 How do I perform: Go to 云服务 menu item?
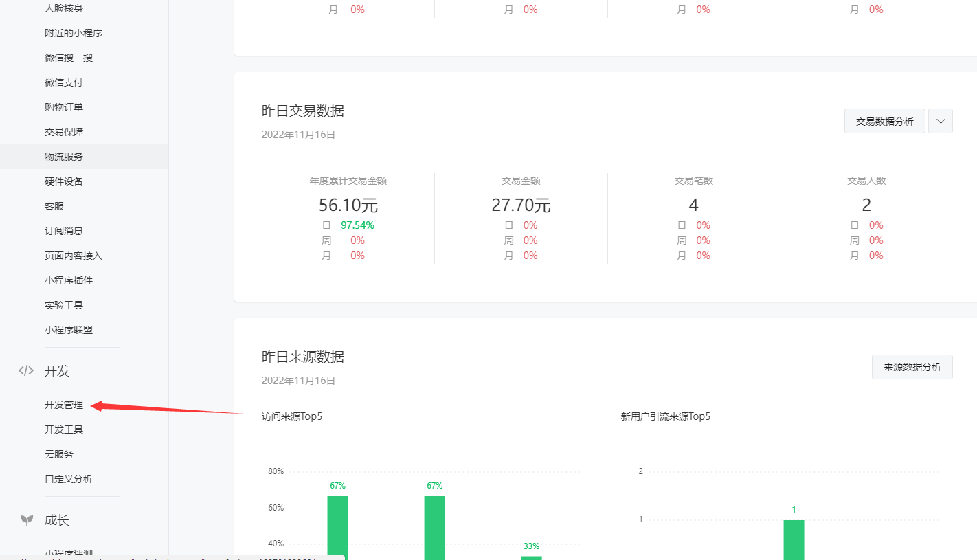tap(59, 454)
